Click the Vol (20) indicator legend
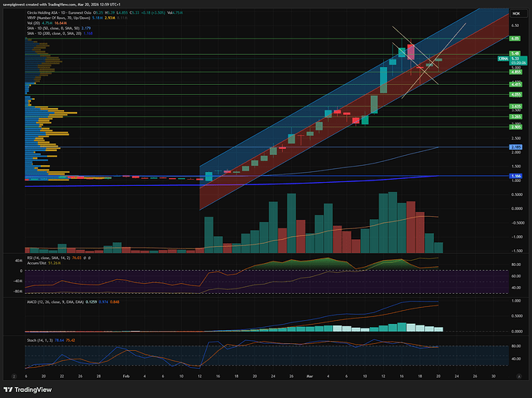The image size is (532, 398). (34, 24)
